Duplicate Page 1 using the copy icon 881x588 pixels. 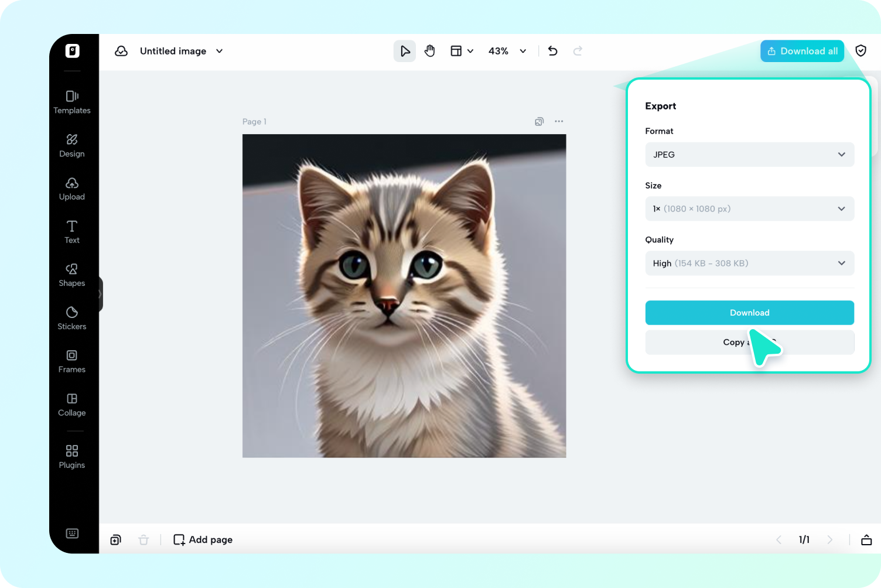(539, 121)
